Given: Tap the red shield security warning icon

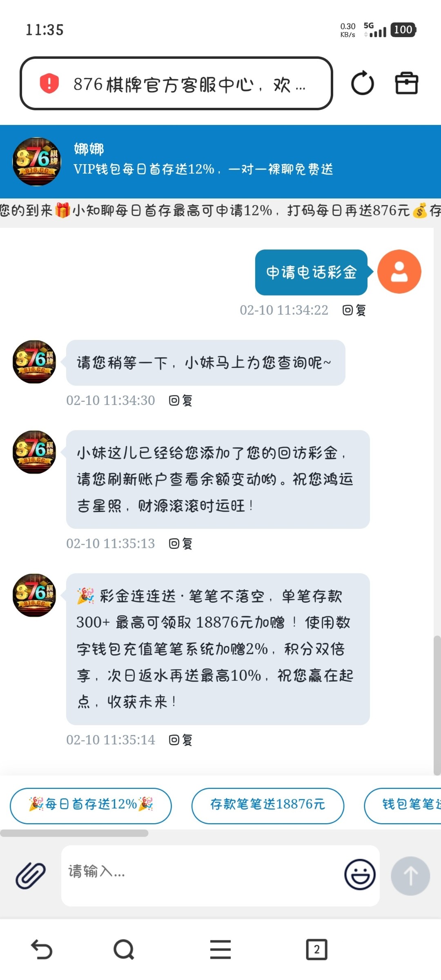Looking at the screenshot, I should (x=49, y=83).
